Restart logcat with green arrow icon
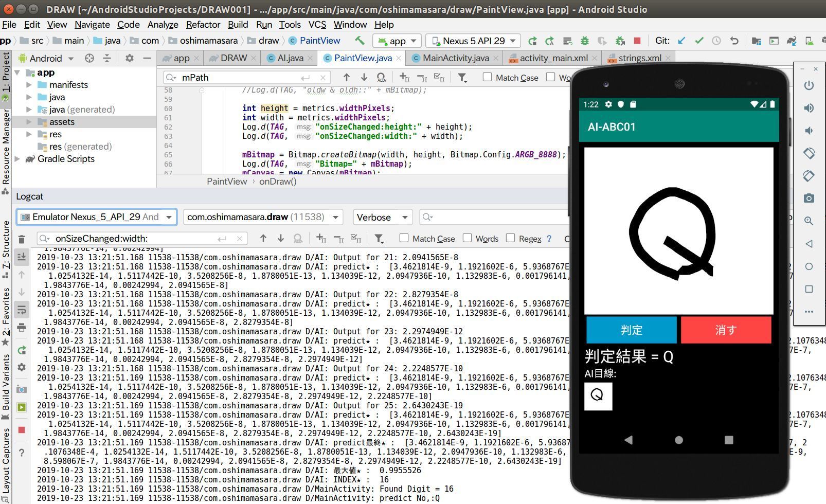826x504 pixels. tap(22, 350)
